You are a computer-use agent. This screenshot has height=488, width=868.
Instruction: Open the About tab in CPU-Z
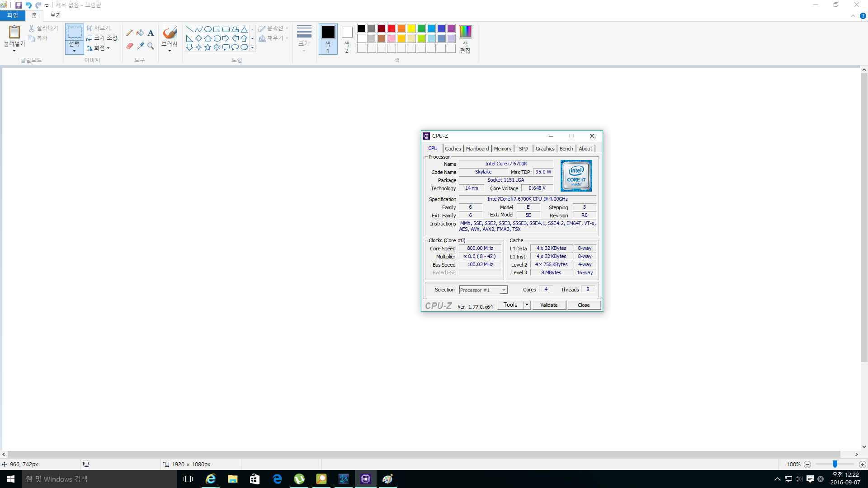(x=585, y=149)
